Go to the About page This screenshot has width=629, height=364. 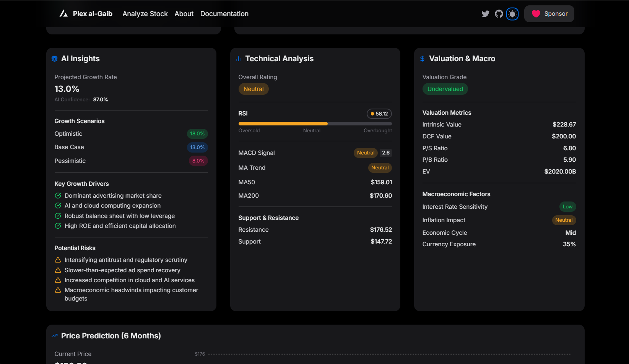(x=184, y=14)
